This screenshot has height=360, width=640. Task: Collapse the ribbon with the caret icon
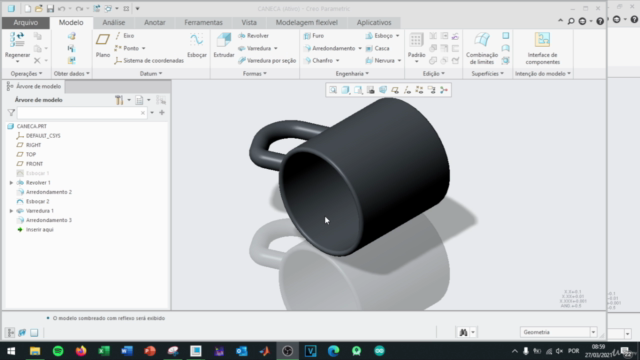(x=560, y=20)
